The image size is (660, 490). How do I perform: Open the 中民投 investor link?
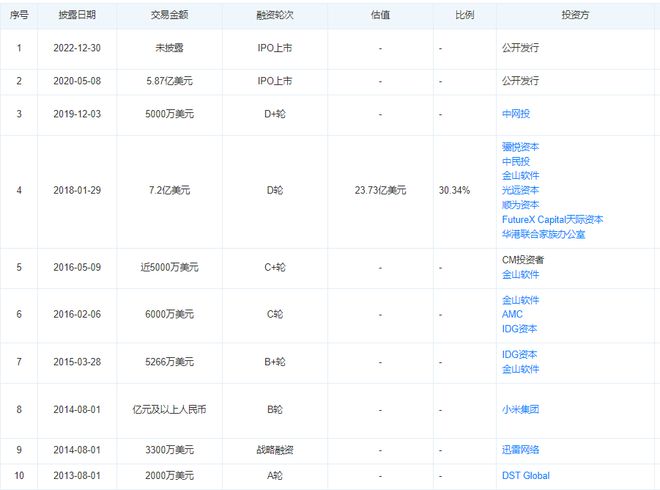[x=516, y=161]
